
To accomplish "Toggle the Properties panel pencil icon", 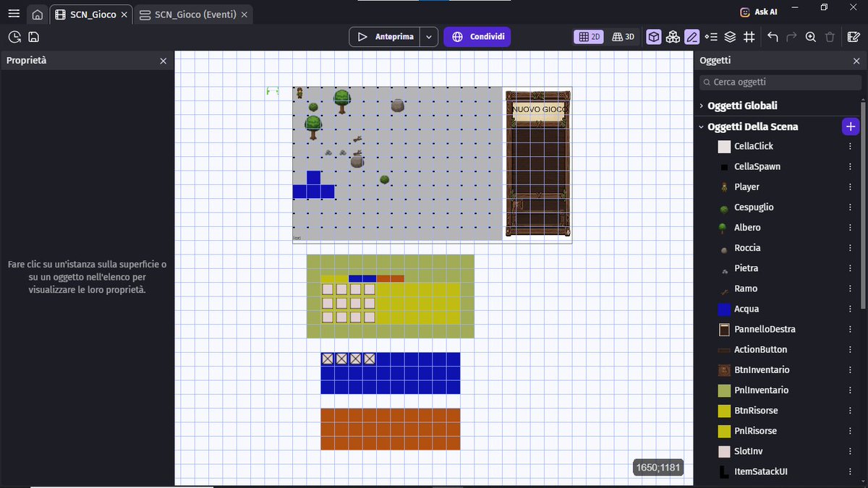I will click(x=692, y=37).
